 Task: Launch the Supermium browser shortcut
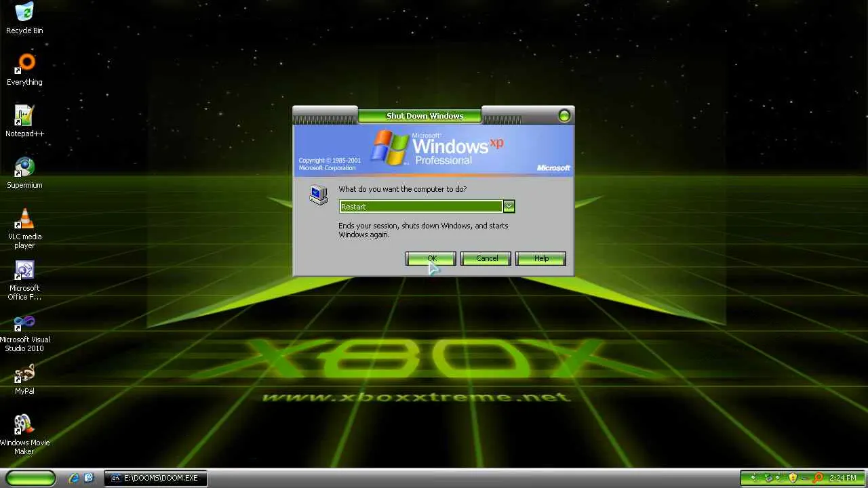tap(24, 173)
